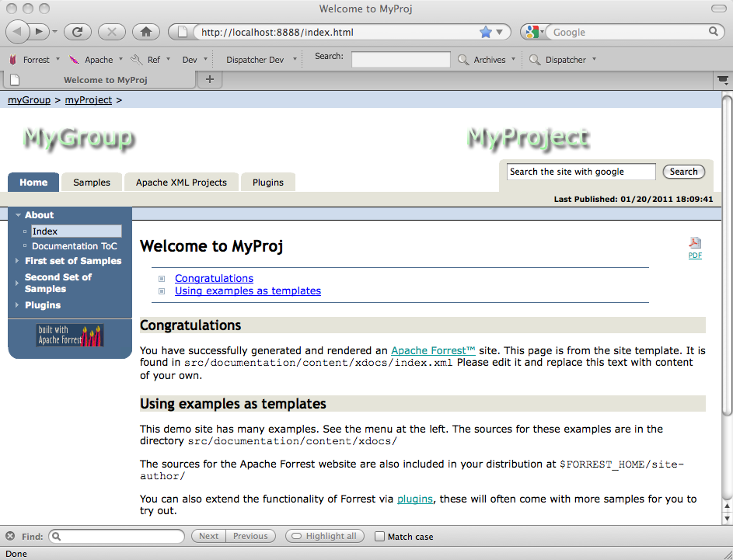Click the 'built with Apache Forrest' logo
Screen dimensions: 733x560
pyautogui.click(x=70, y=335)
